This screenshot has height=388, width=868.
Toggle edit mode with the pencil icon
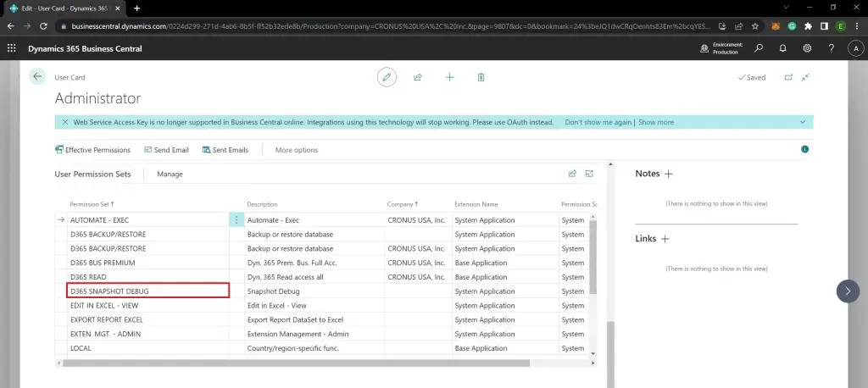pyautogui.click(x=387, y=77)
